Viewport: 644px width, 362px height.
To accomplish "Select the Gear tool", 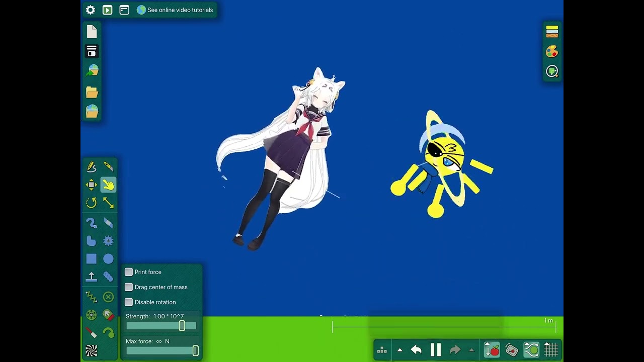I will click(108, 241).
